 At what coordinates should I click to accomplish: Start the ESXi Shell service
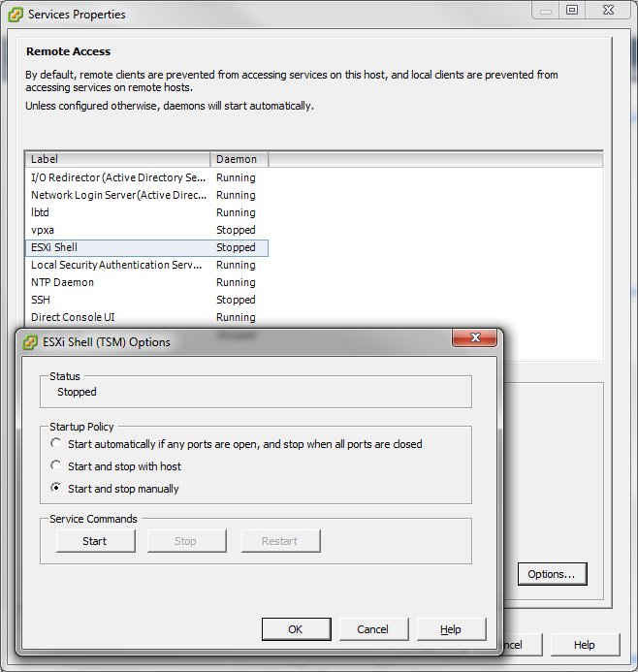point(96,541)
